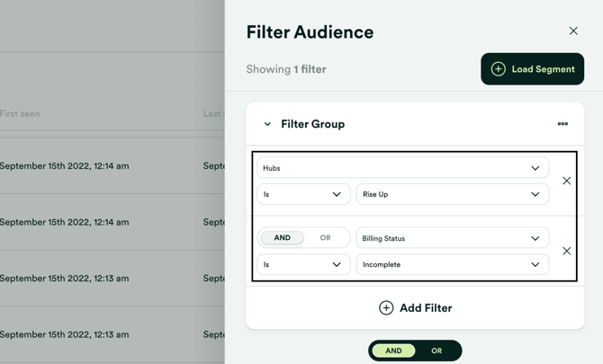603x364 pixels.
Task: Click the plus icon in Load Segment
Action: [498, 69]
